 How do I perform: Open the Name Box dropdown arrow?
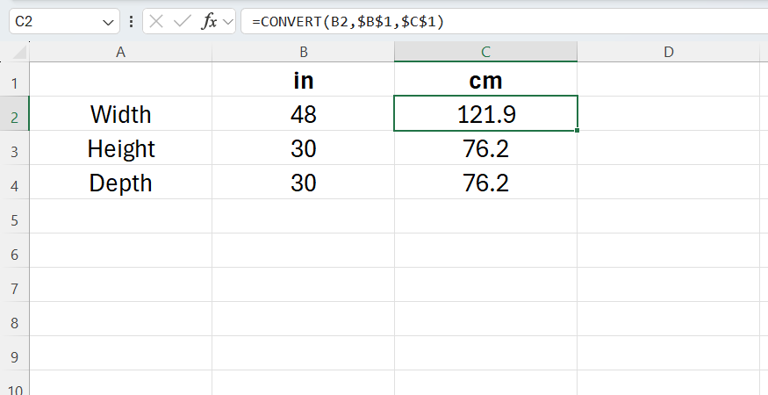point(108,22)
